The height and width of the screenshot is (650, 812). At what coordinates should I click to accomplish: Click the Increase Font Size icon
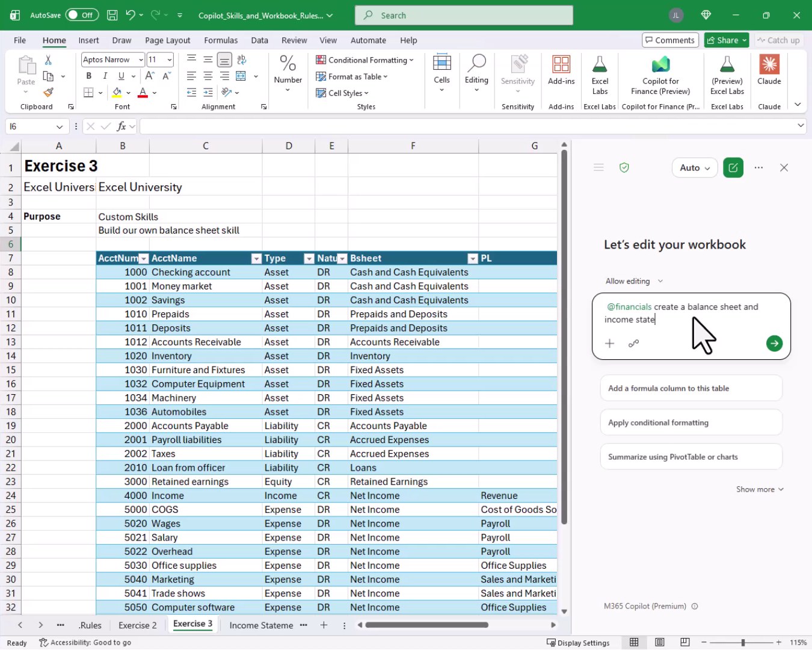(x=150, y=76)
